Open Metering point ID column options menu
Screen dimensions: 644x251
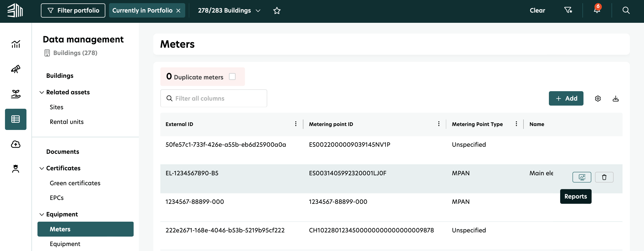coord(439,124)
